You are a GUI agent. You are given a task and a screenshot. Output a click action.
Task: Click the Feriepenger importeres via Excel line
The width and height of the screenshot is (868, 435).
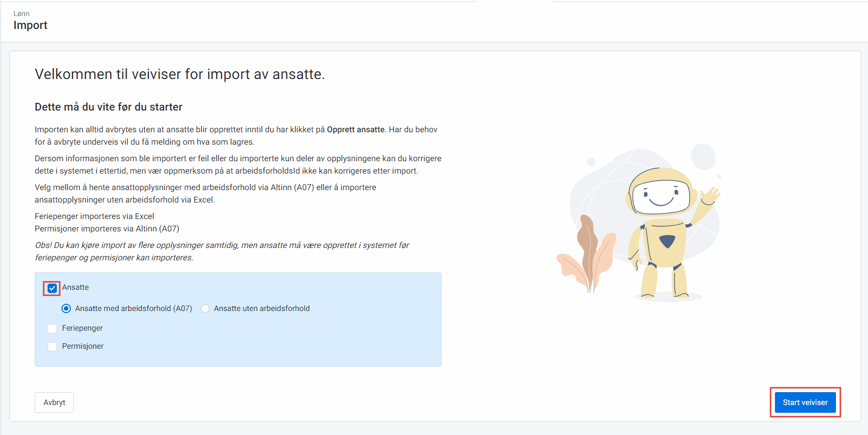click(x=94, y=216)
